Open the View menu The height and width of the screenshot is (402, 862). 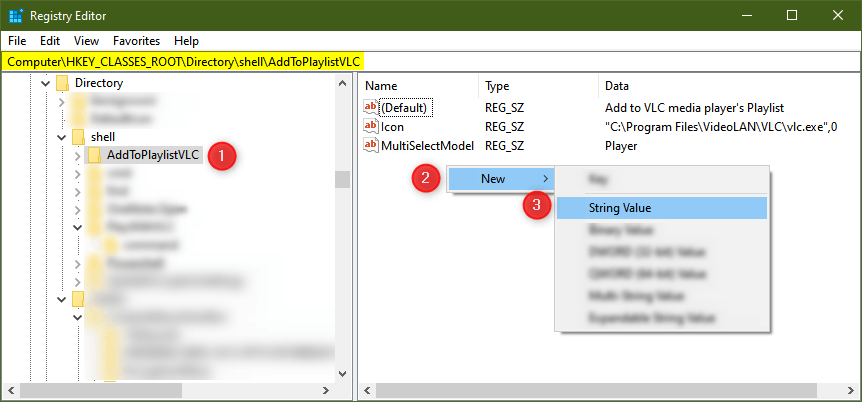[x=86, y=41]
